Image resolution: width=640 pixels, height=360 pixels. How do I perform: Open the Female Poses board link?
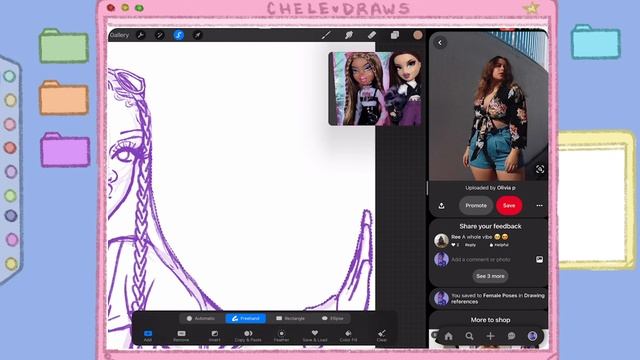point(500,296)
